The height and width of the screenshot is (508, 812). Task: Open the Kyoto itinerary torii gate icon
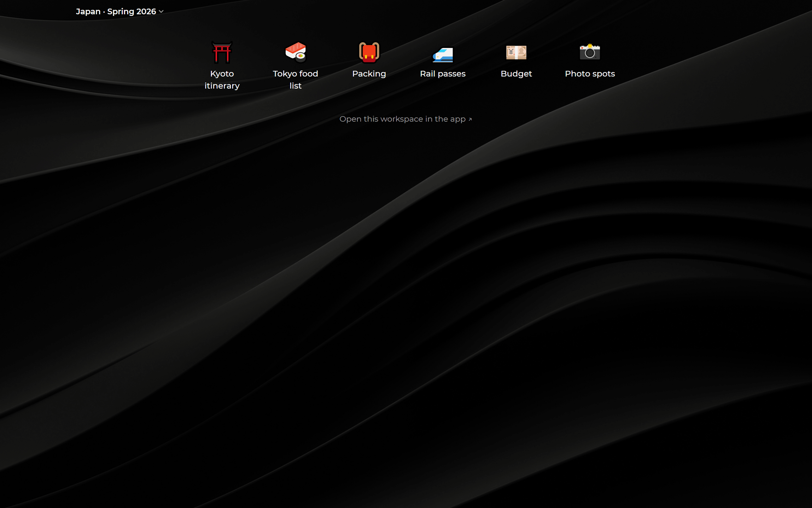tap(222, 52)
